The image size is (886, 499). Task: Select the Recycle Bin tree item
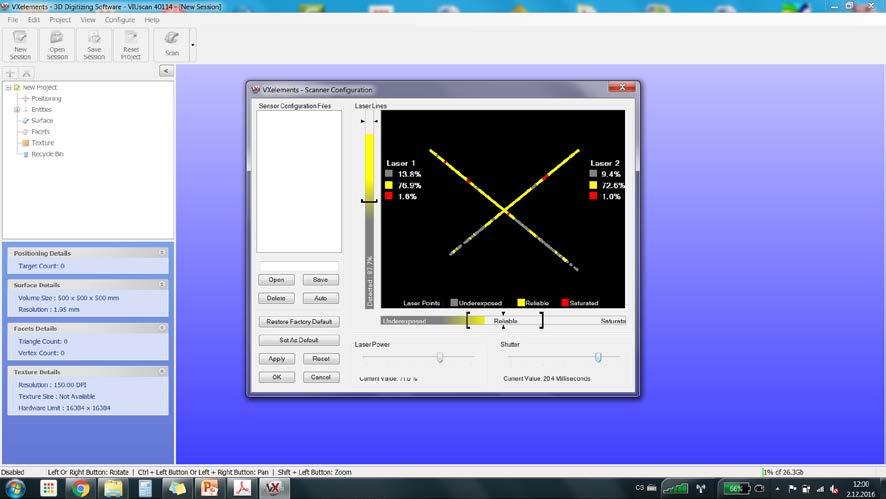[47, 154]
